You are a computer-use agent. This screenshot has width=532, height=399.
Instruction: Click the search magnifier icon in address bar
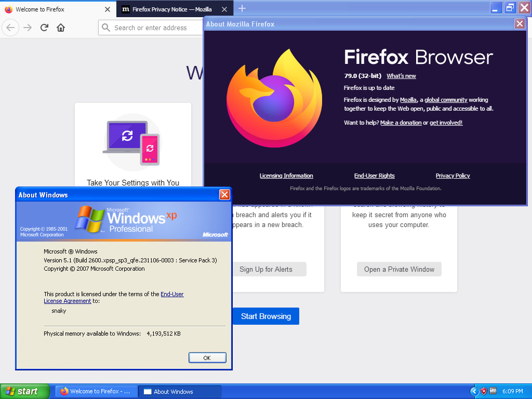pyautogui.click(x=106, y=28)
